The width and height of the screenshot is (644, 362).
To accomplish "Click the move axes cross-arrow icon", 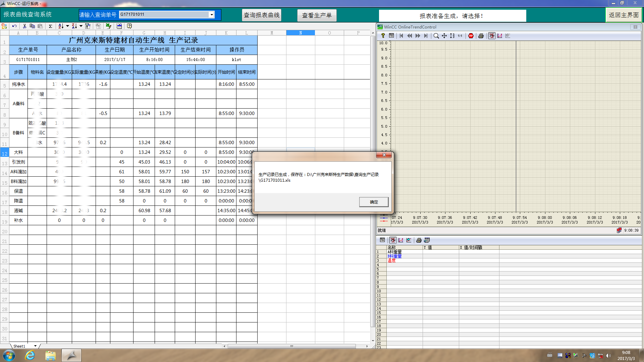I will pyautogui.click(x=444, y=36).
